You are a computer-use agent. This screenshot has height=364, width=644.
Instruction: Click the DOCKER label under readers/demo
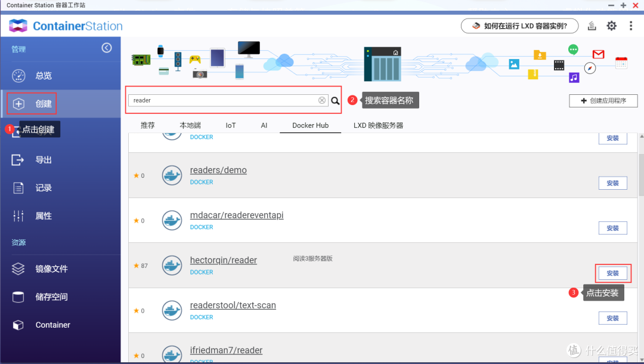coord(202,182)
